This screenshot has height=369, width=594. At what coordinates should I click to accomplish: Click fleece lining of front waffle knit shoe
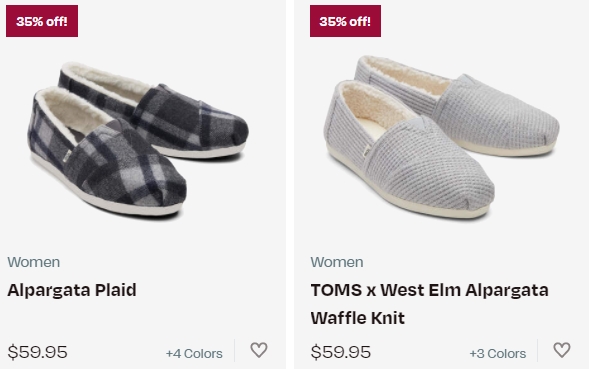click(x=373, y=104)
